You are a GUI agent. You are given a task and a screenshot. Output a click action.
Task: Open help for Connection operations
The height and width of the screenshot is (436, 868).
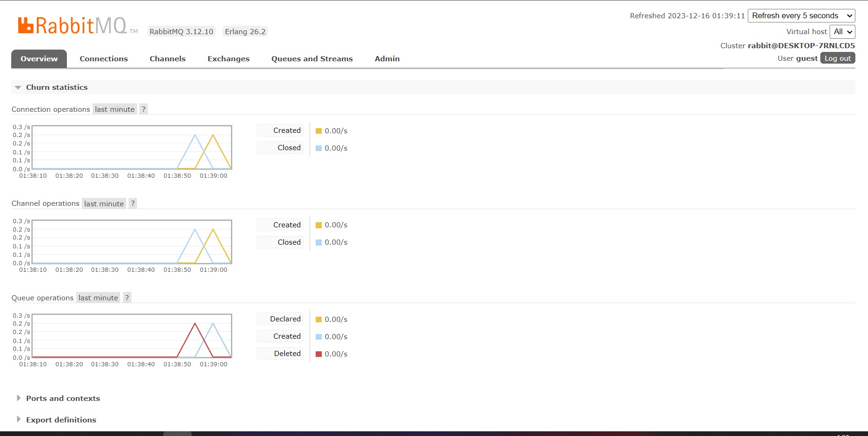[144, 109]
